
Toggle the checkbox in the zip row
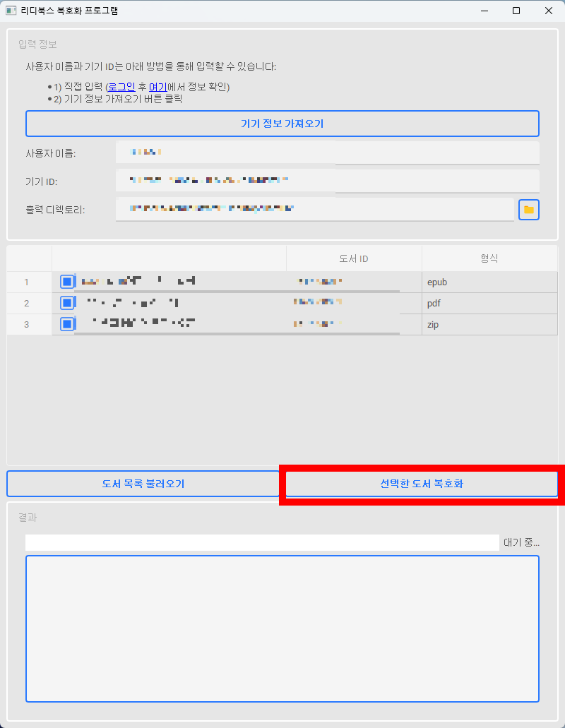point(67,324)
